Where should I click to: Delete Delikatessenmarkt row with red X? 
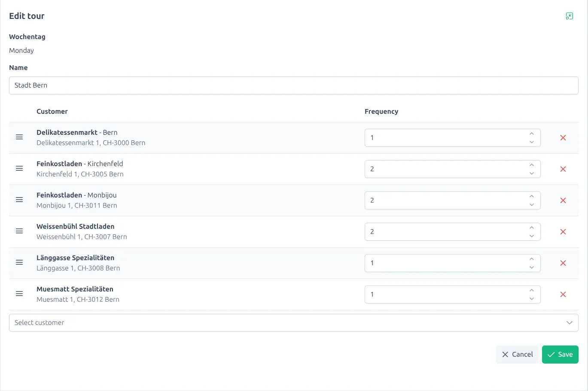pyautogui.click(x=563, y=137)
